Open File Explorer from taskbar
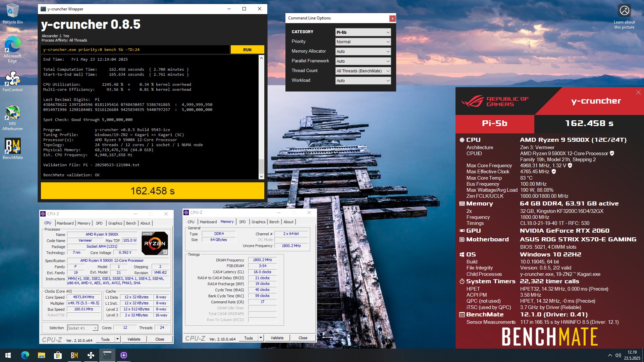This screenshot has height=362, width=644. coord(41,355)
